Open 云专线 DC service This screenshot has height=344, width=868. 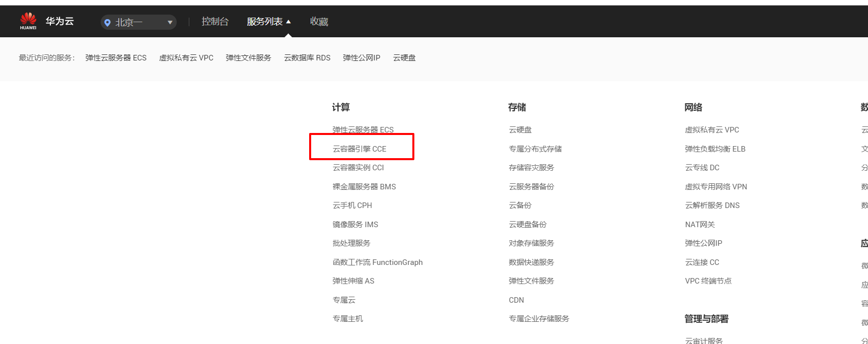pos(702,168)
